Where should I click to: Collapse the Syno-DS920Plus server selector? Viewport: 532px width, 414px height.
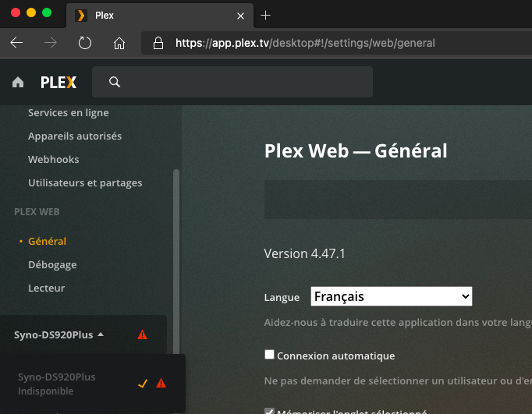(59, 334)
